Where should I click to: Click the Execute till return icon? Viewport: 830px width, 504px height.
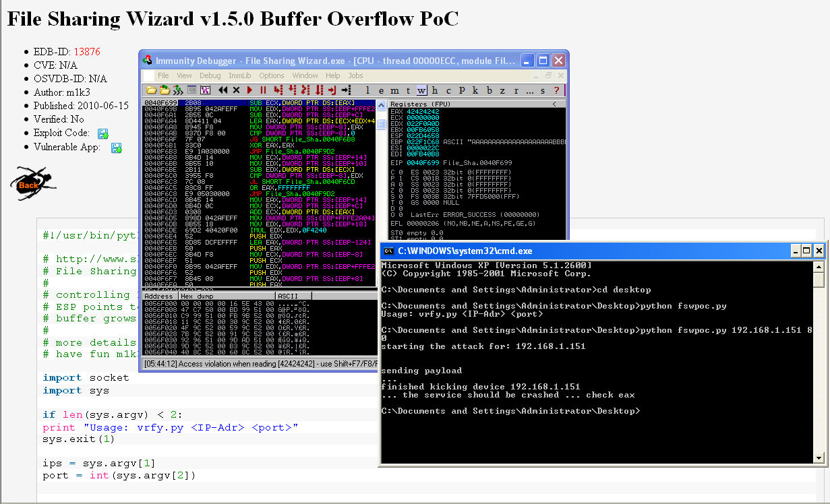[332, 90]
